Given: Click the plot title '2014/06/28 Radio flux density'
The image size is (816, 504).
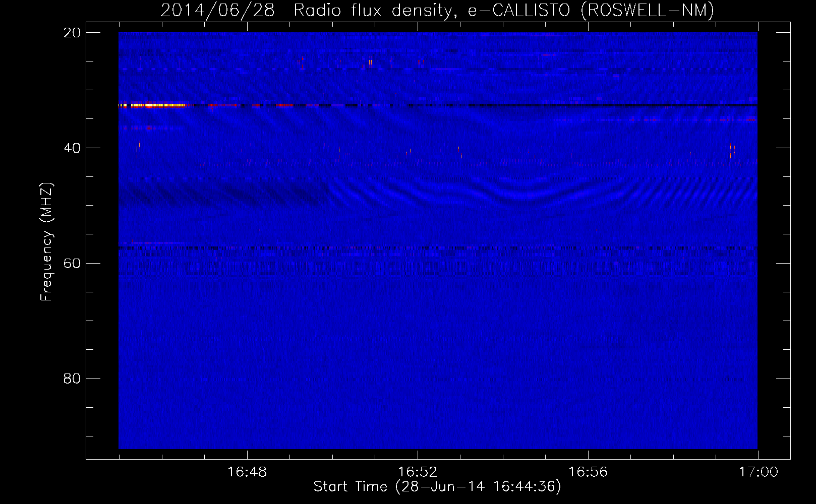Looking at the screenshot, I should [x=307, y=11].
